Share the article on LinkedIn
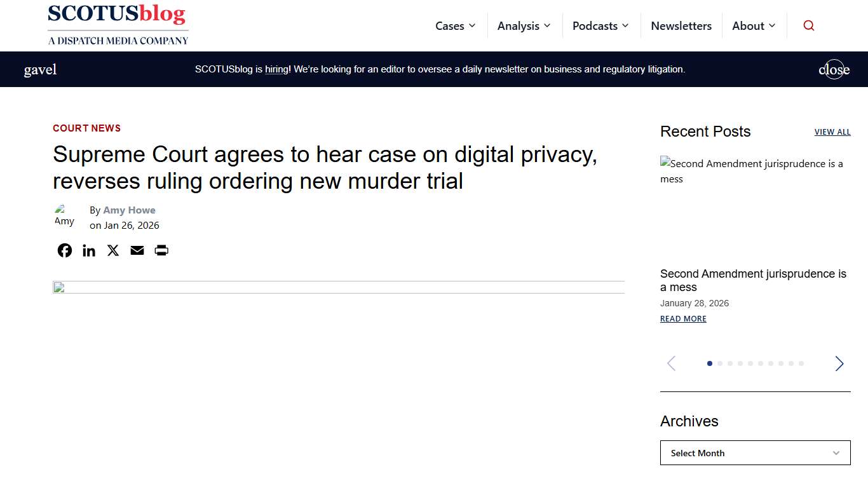This screenshot has height=488, width=868. tap(88, 250)
